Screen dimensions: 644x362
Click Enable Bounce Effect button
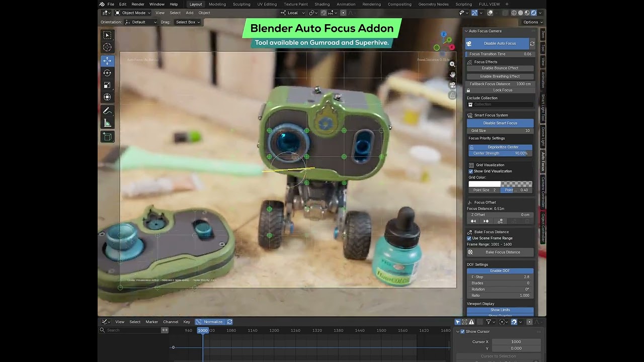pos(500,68)
